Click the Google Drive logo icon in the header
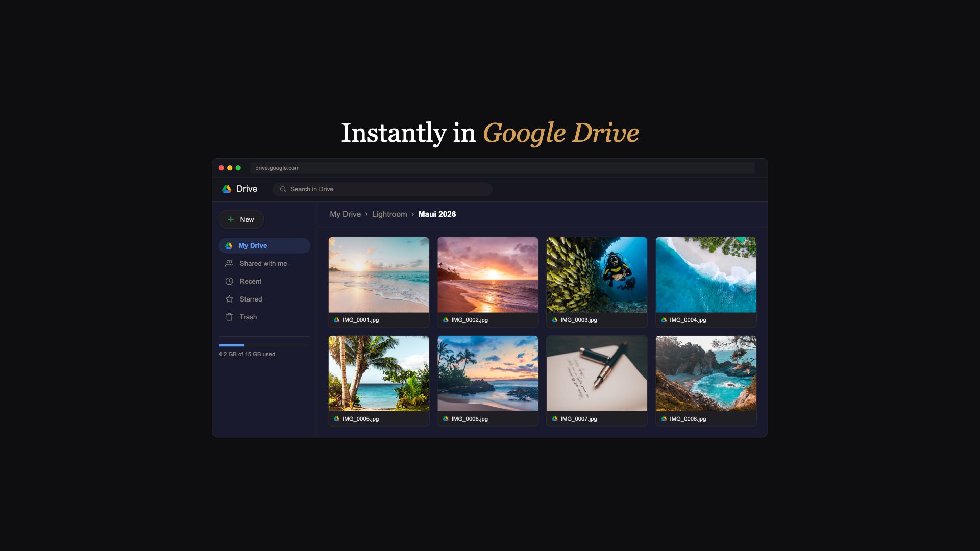This screenshot has width=980, height=551. pos(227,189)
